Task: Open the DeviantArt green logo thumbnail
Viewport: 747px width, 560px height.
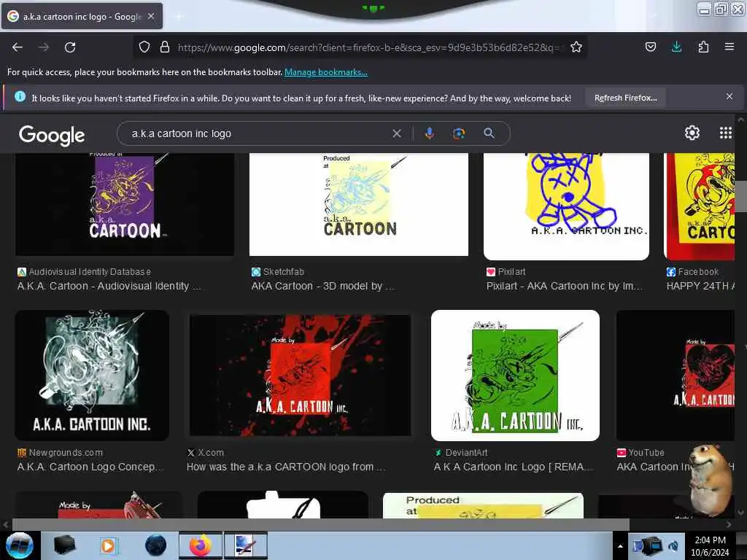Action: point(515,376)
